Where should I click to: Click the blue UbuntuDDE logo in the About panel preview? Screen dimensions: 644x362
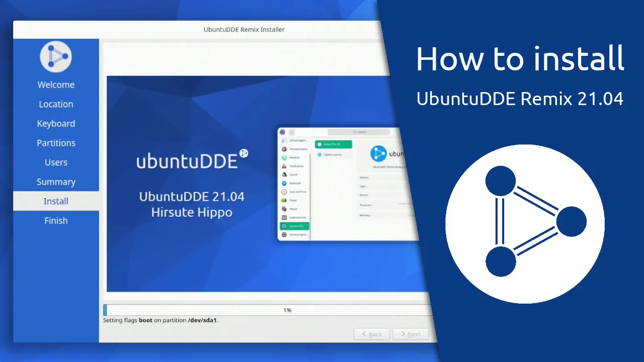point(378,153)
